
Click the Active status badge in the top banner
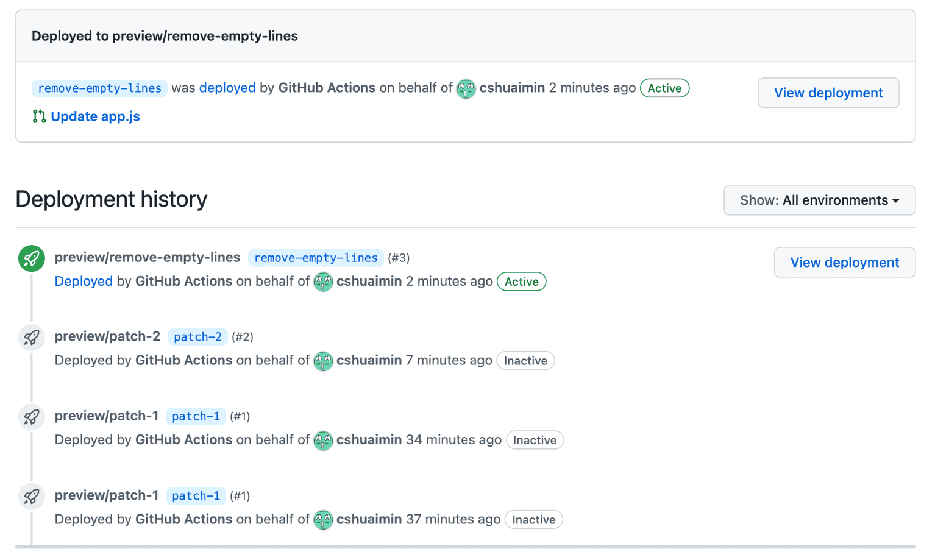pyautogui.click(x=664, y=88)
